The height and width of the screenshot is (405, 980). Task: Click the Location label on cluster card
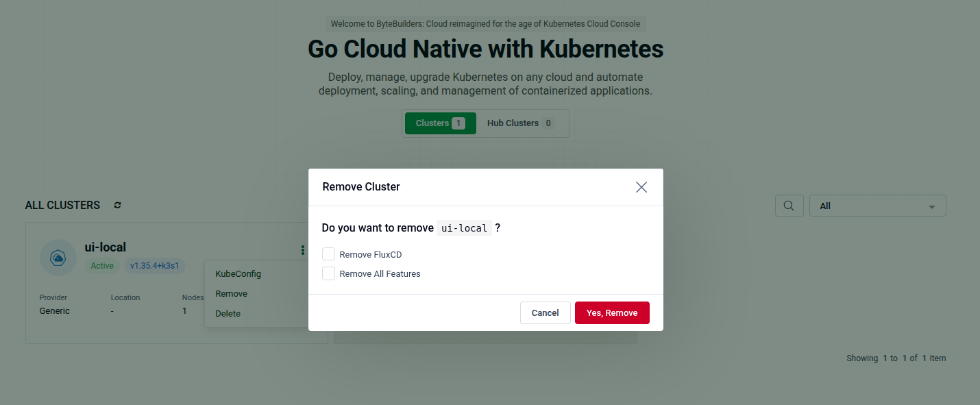[x=125, y=297]
